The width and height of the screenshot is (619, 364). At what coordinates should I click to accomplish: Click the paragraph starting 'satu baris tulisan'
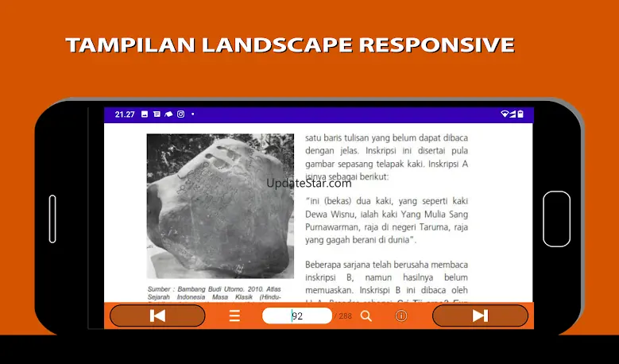coord(386,157)
